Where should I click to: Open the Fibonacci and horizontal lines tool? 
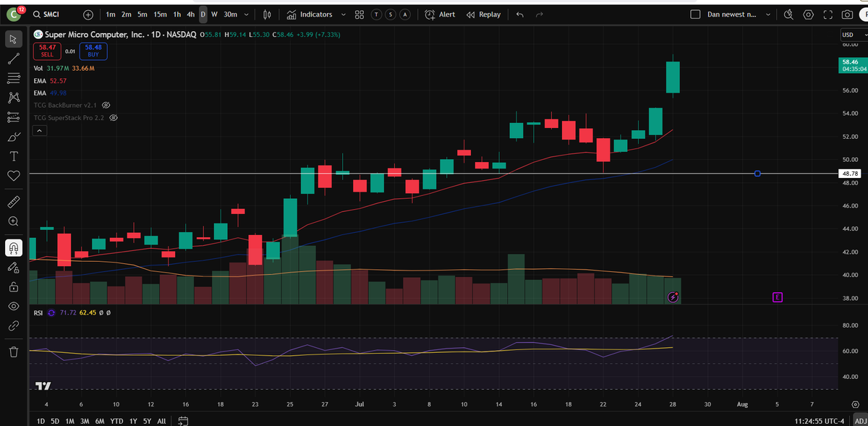[x=12, y=78]
